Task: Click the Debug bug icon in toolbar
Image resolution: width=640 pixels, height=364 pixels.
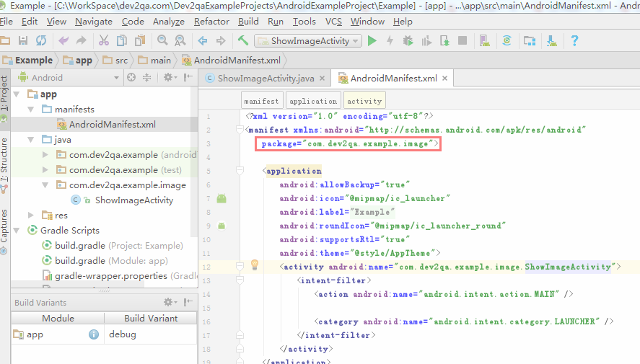Action: (x=408, y=41)
